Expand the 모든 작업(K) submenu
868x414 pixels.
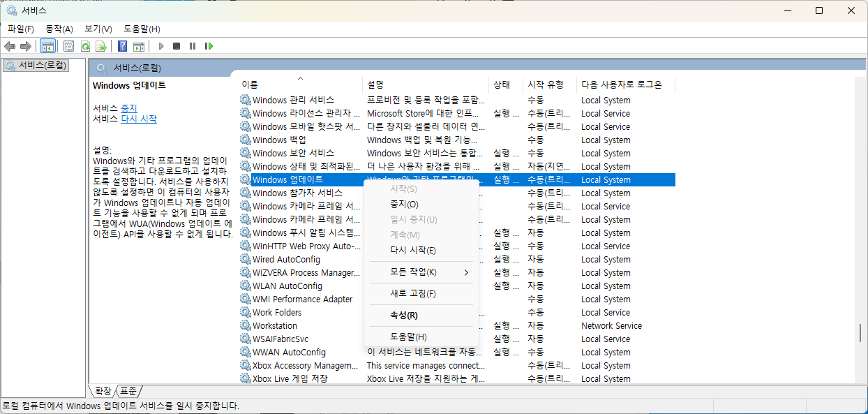pyautogui.click(x=421, y=272)
